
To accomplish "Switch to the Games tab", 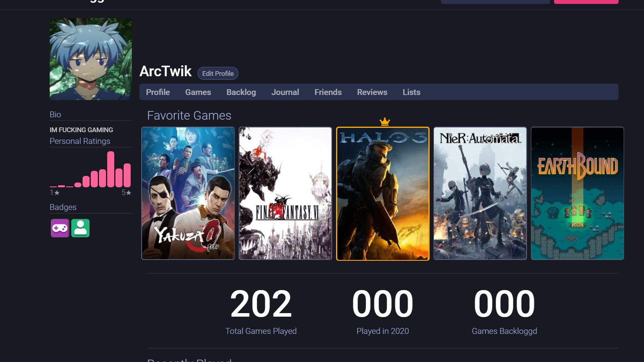I will click(x=198, y=92).
